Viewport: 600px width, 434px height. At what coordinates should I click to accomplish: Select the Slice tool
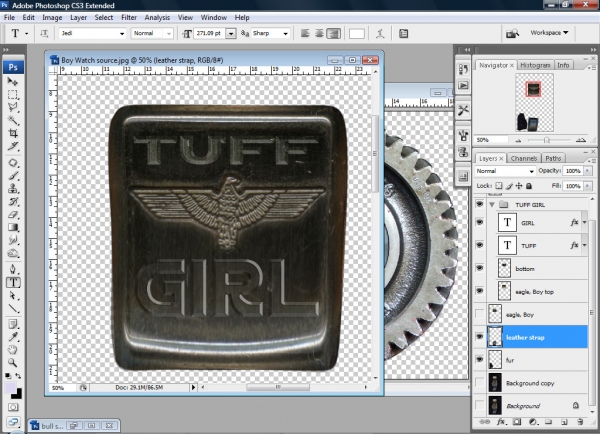tap(13, 146)
